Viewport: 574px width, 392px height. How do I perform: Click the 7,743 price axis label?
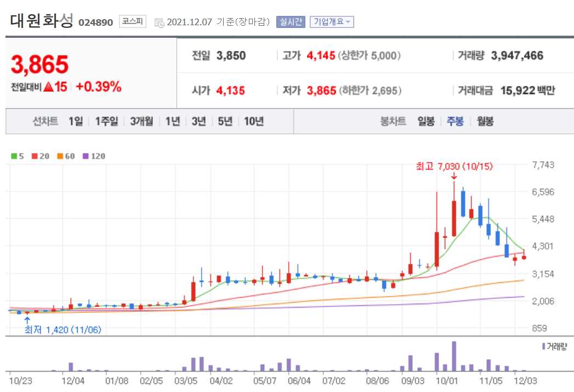click(x=543, y=165)
